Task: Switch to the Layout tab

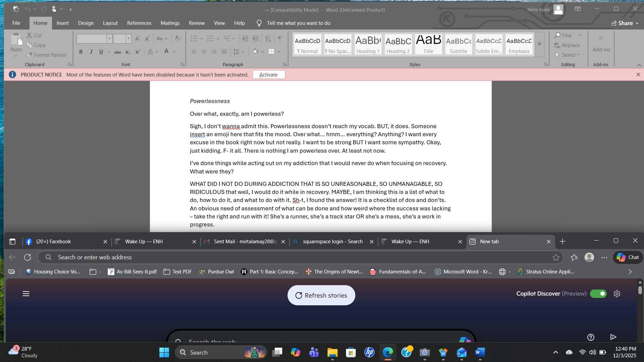Action: pyautogui.click(x=110, y=23)
